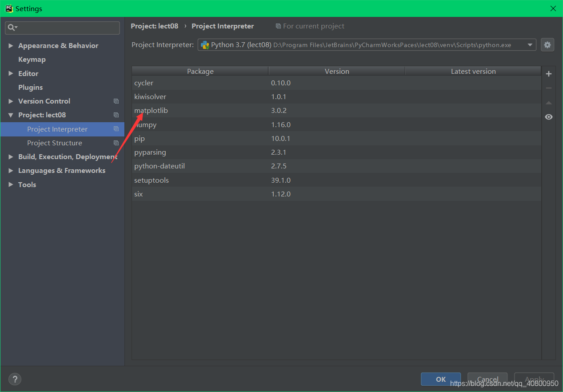Viewport: 563px width, 392px height.
Task: Click version 39.1.0 cell
Action: (281, 180)
